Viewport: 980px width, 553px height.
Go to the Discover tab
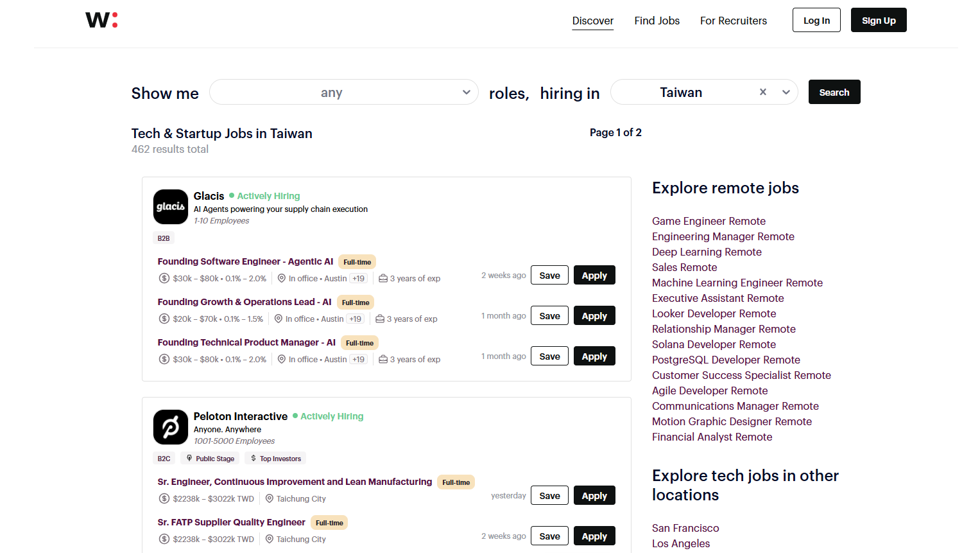[593, 21]
